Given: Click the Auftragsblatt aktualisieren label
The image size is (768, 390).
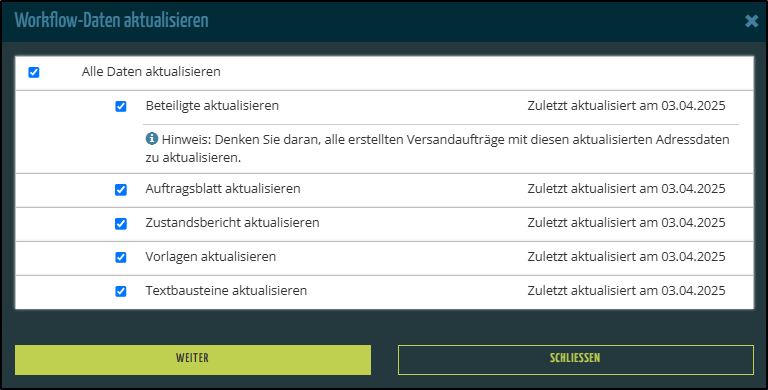Looking at the screenshot, I should [x=223, y=189].
